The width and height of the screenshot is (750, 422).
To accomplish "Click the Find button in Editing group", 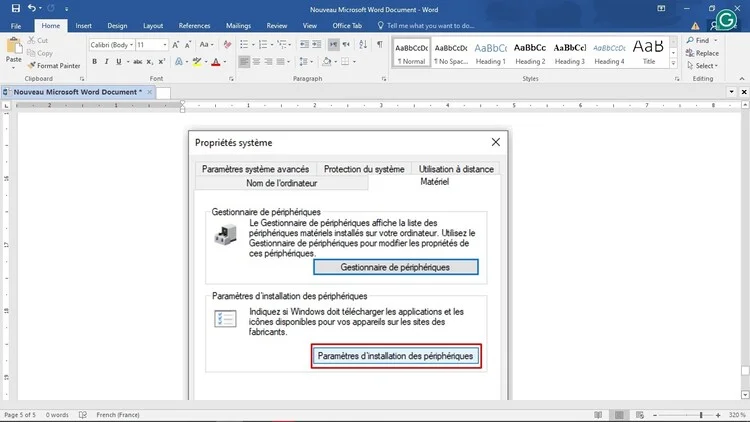I will pyautogui.click(x=700, y=40).
